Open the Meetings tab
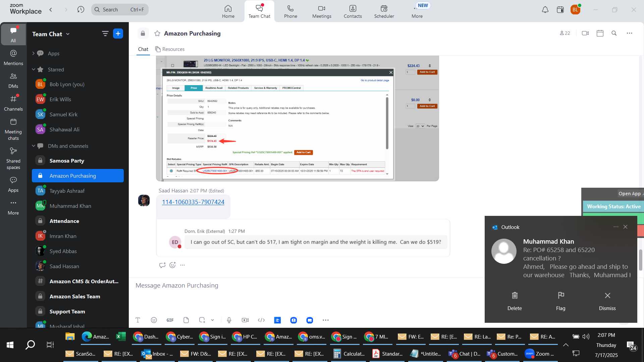Image resolution: width=644 pixels, height=362 pixels. (x=322, y=11)
